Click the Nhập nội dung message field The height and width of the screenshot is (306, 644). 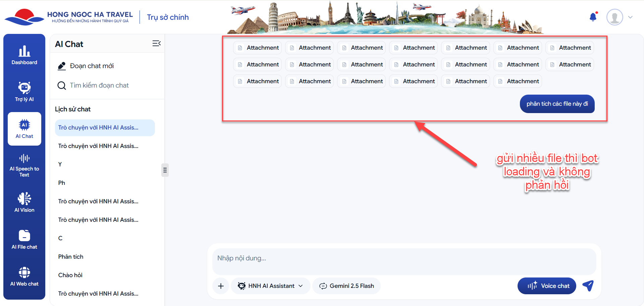pyautogui.click(x=404, y=262)
